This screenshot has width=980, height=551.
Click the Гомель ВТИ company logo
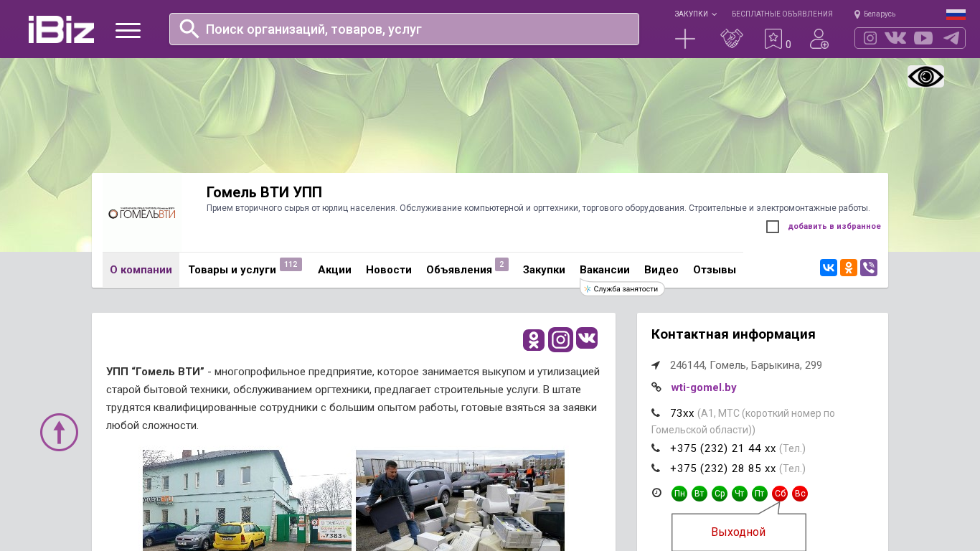(x=142, y=213)
